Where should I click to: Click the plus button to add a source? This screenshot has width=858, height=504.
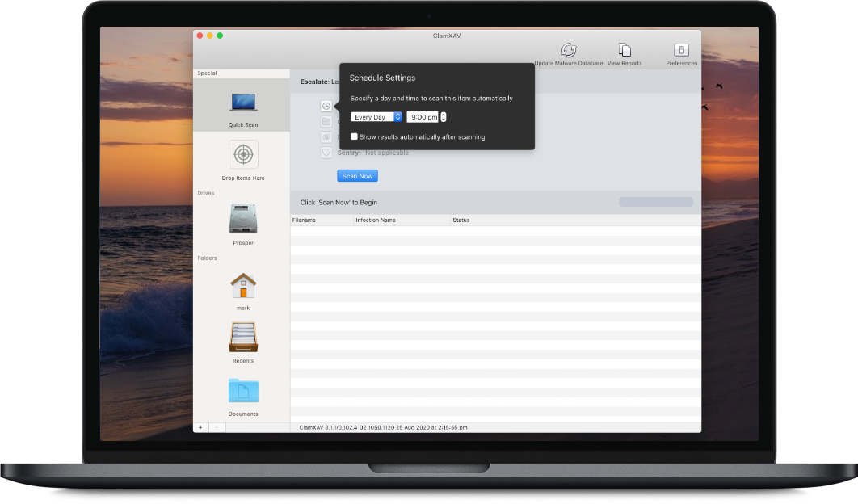[200, 427]
